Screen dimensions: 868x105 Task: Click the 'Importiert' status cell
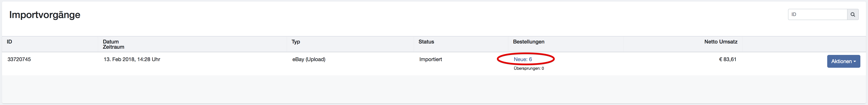430,59
